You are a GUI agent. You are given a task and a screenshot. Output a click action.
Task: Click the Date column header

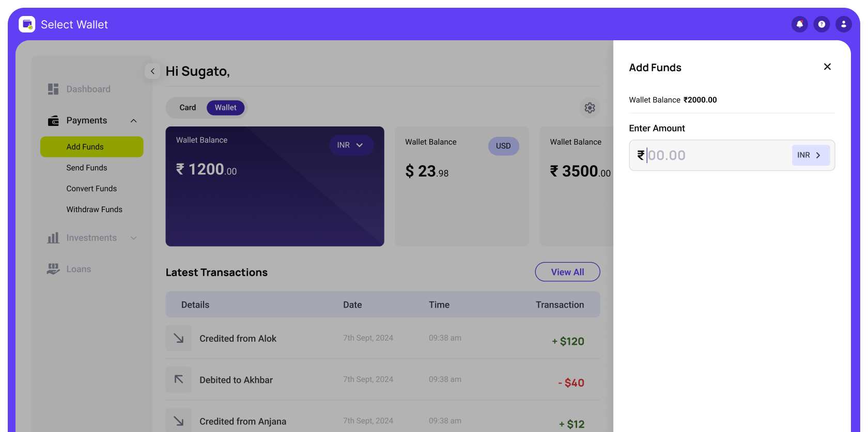coord(352,305)
